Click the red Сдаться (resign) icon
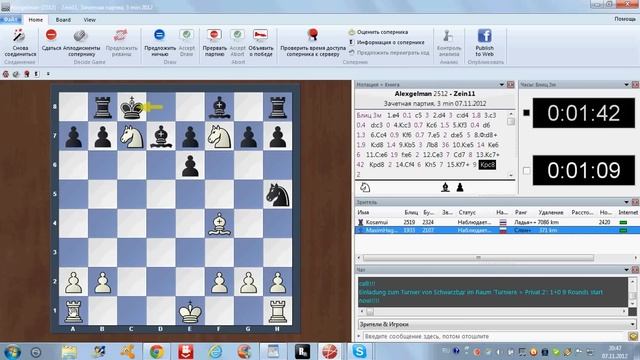 (51, 35)
